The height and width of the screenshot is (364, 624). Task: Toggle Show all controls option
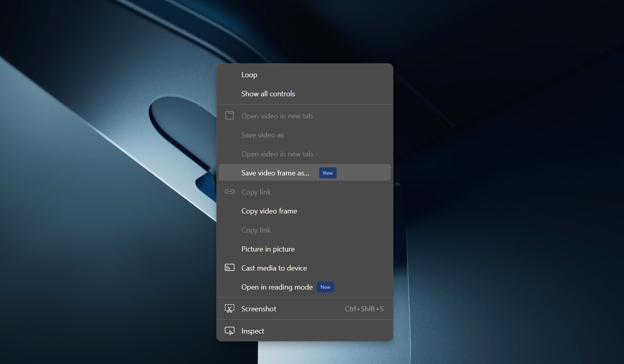[268, 94]
